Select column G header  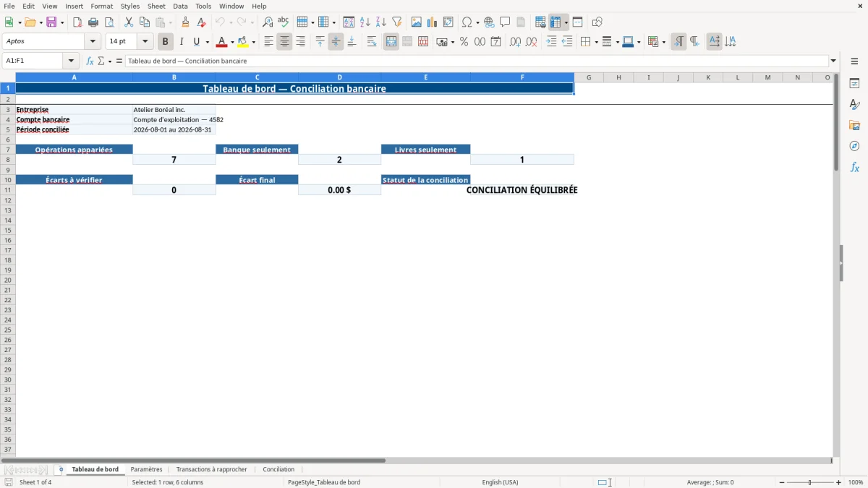tap(589, 77)
